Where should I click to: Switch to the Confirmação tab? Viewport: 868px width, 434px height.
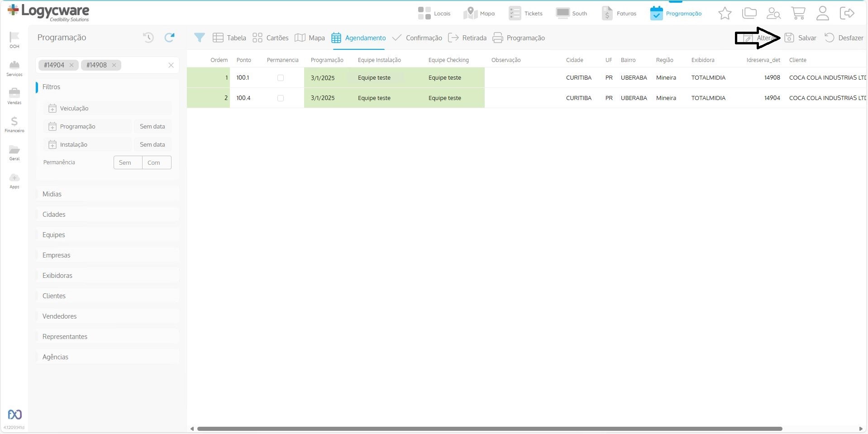point(417,38)
